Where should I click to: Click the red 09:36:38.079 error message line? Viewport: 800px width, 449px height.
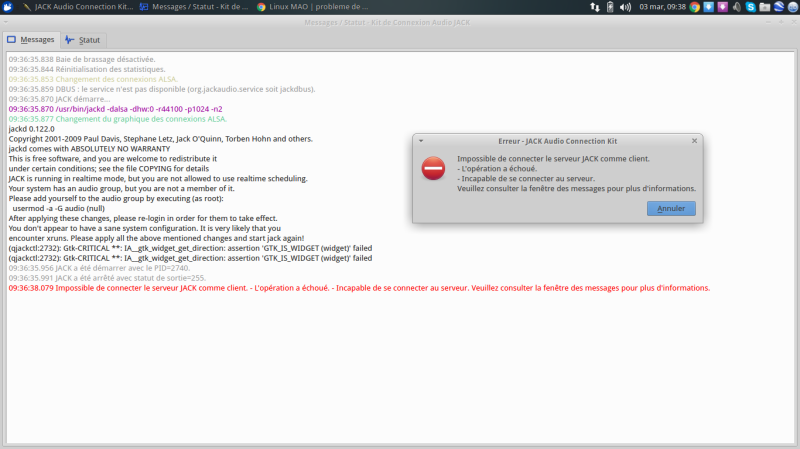click(359, 288)
